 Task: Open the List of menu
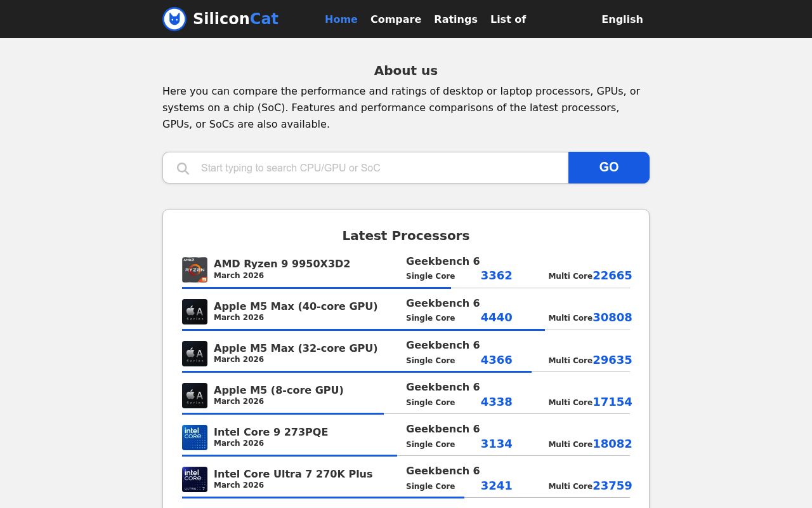point(508,19)
